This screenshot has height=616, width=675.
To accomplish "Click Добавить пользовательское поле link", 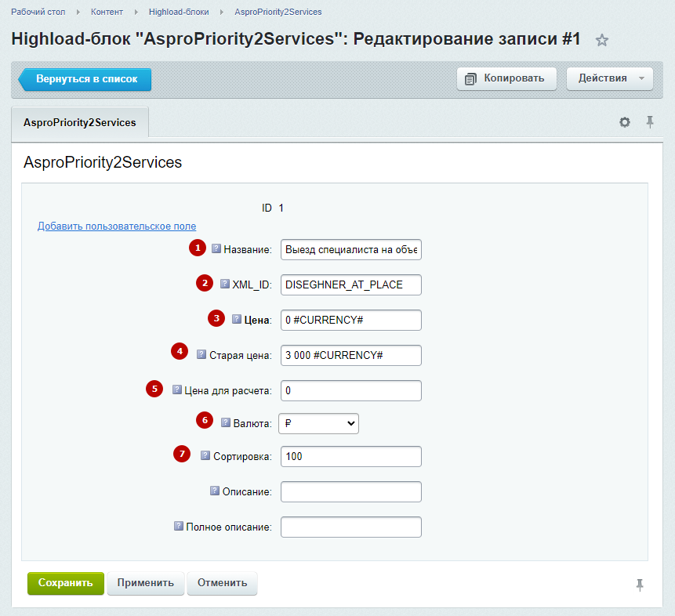I will click(x=117, y=226).
